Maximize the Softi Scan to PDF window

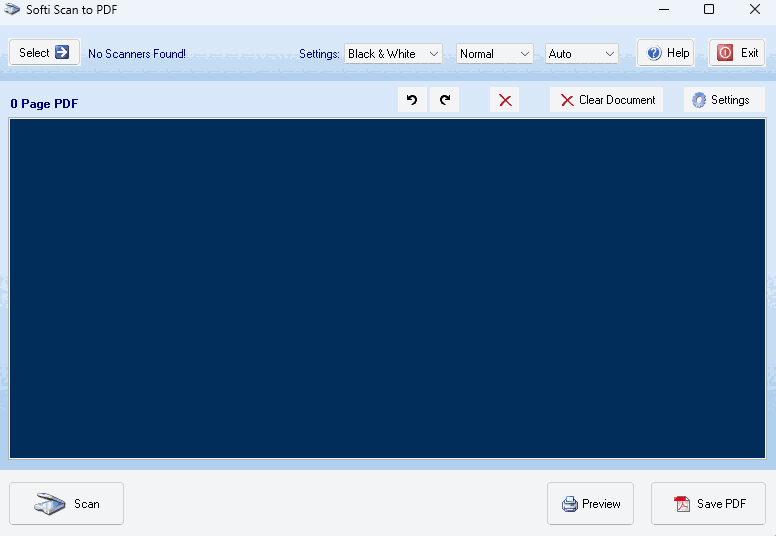(x=709, y=9)
